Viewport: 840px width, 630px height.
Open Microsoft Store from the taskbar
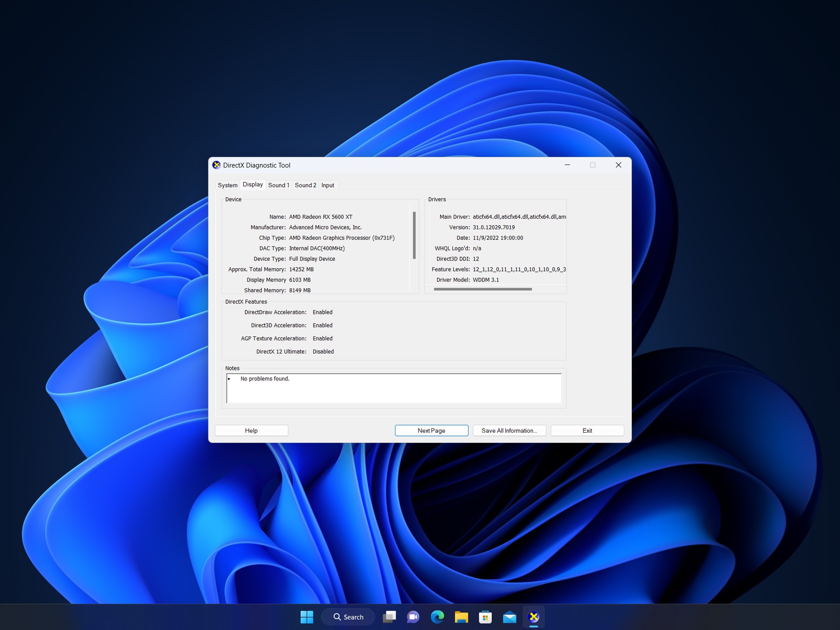pos(485,617)
